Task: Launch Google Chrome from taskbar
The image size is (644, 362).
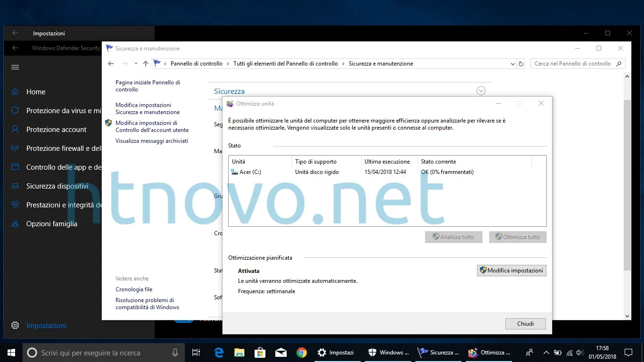Action: pos(302,353)
